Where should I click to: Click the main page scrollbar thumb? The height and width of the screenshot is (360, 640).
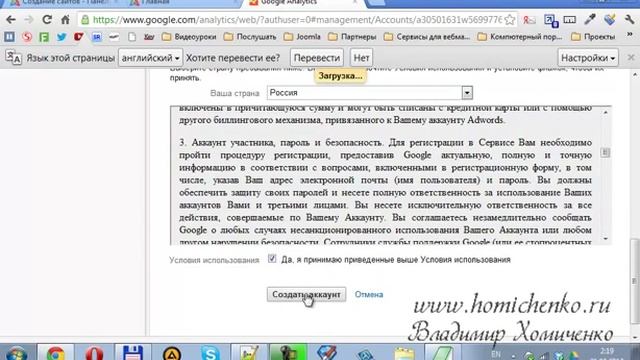click(x=634, y=280)
